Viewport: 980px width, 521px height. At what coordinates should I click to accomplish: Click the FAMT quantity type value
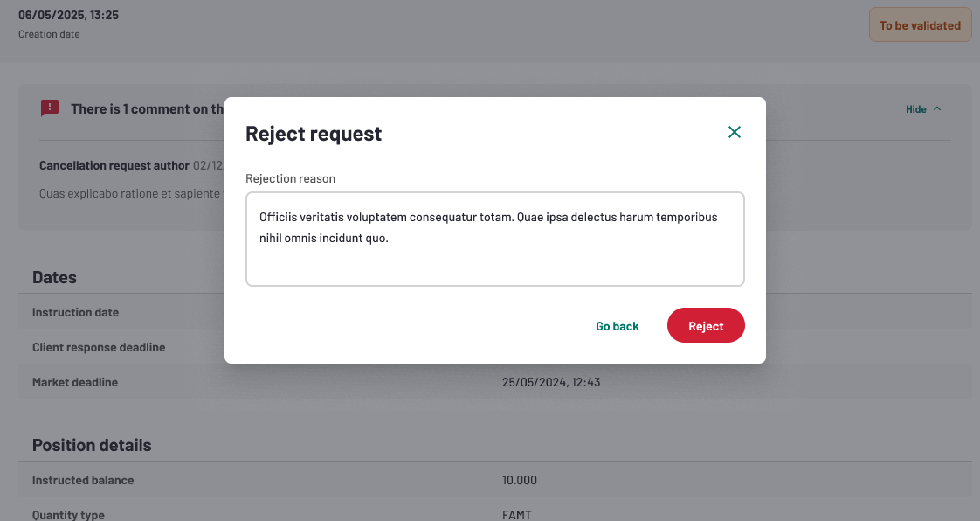click(x=517, y=515)
